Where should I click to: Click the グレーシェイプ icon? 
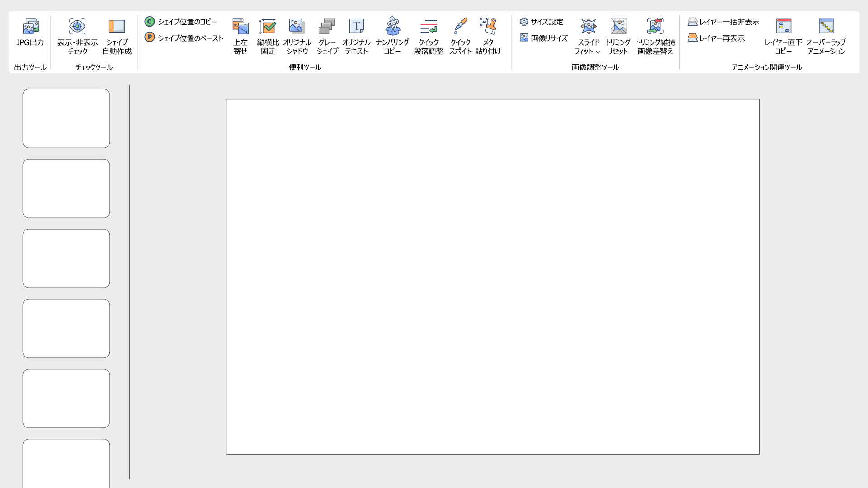327,27
